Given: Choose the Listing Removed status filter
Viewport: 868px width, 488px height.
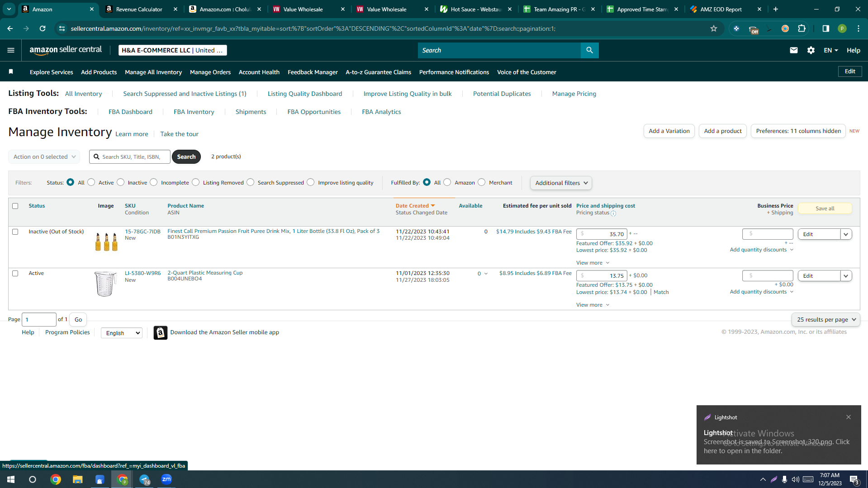Looking at the screenshot, I should 195,182.
